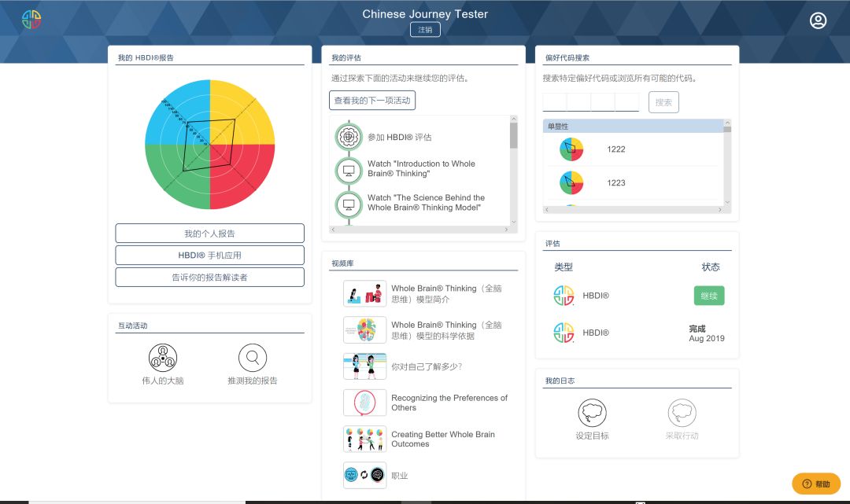Image resolution: width=850 pixels, height=504 pixels.
Task: Open 推测我的报告 magnifier icon
Action: tap(253, 357)
